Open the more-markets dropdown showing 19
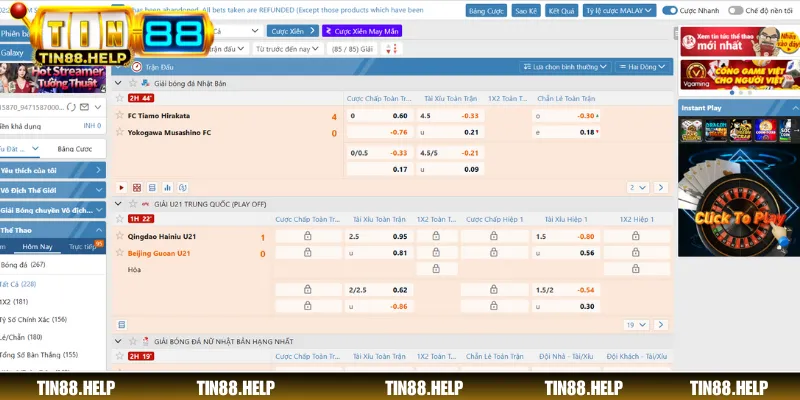800x400 pixels. [636, 324]
